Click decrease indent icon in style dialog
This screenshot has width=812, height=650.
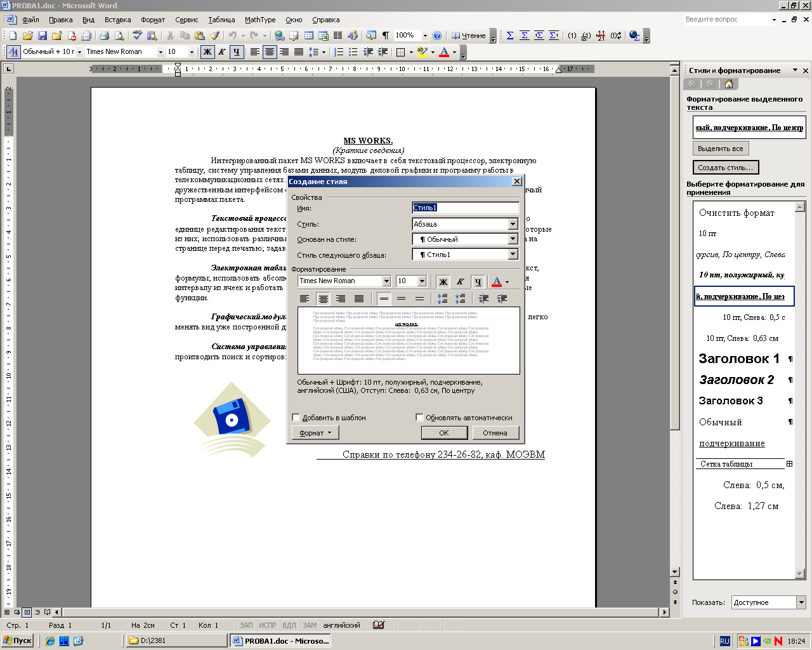tap(483, 298)
